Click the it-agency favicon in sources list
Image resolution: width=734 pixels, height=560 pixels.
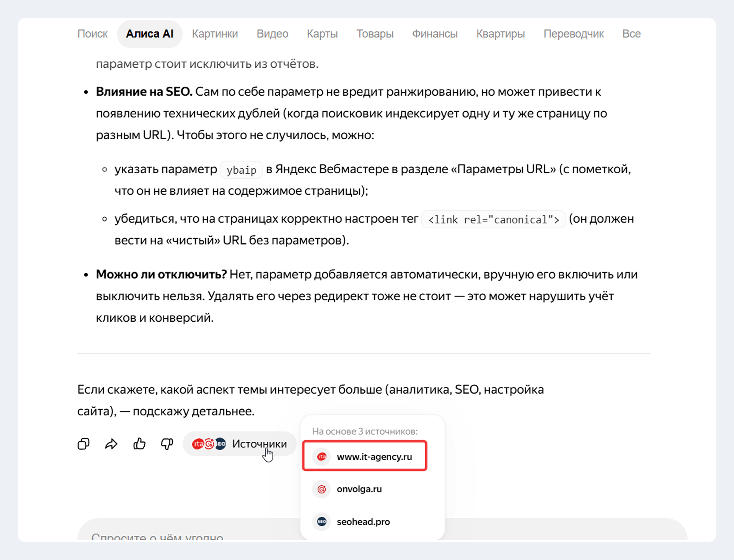(321, 456)
